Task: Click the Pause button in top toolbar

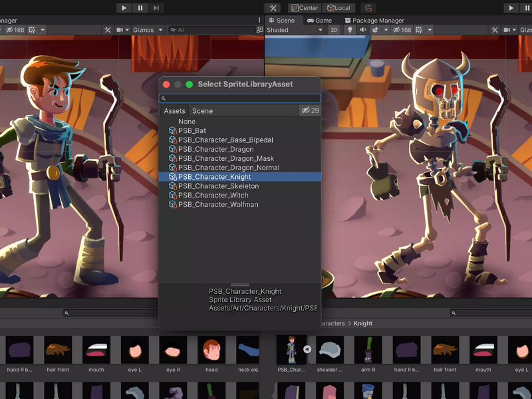Action: (140, 8)
